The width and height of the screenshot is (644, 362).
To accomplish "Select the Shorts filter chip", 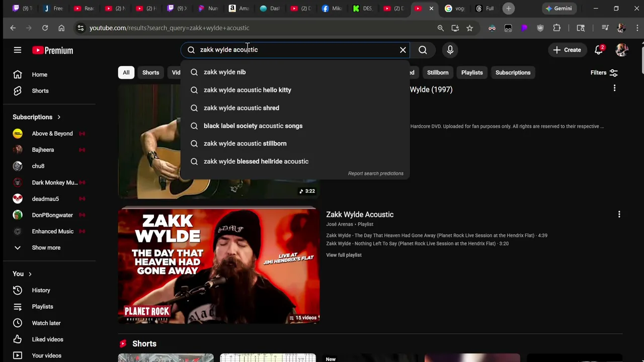I will pos(150,72).
